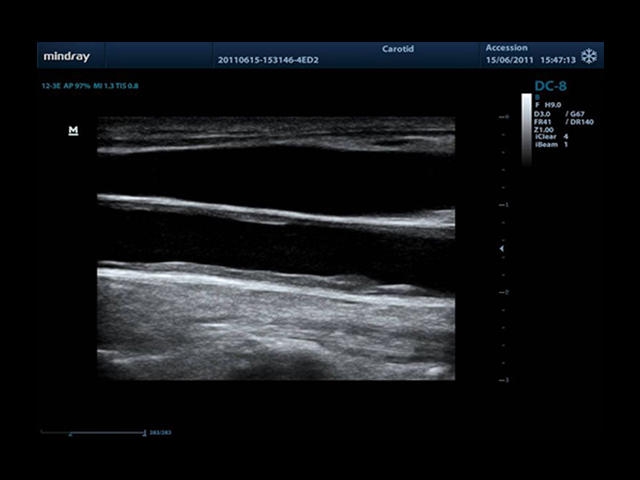This screenshot has height=480, width=640.
Task: Click the cine review progress bar
Action: [93, 432]
